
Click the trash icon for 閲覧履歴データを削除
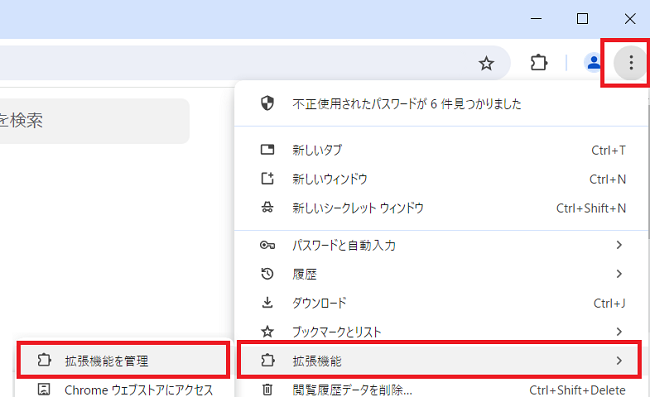click(x=267, y=390)
